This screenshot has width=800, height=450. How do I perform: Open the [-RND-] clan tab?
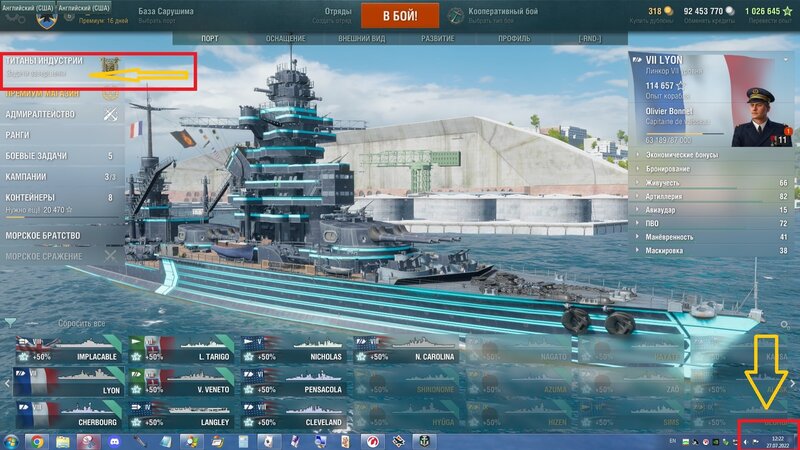(x=590, y=38)
